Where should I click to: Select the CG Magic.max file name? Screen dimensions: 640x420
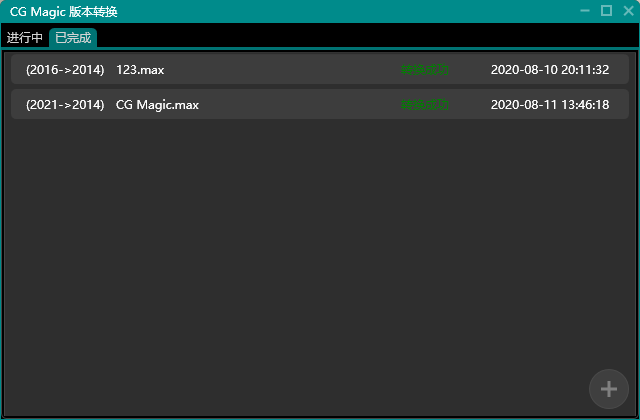click(157, 105)
